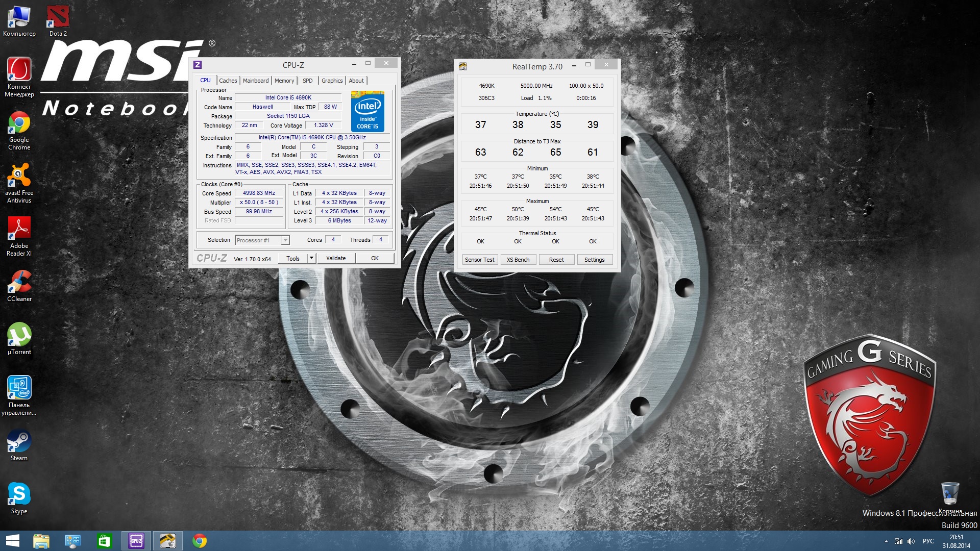Open the RealTemp Settings button
This screenshot has height=551, width=980.
click(x=594, y=260)
